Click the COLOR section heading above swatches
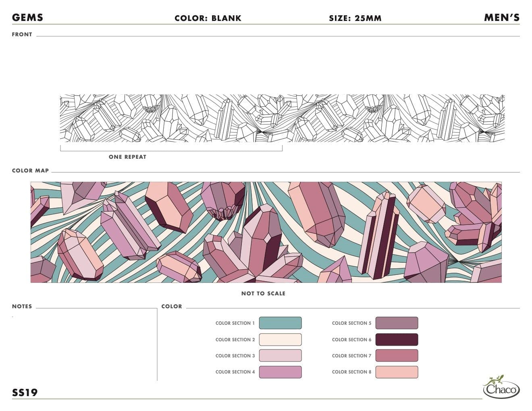The image size is (532, 411). (172, 306)
